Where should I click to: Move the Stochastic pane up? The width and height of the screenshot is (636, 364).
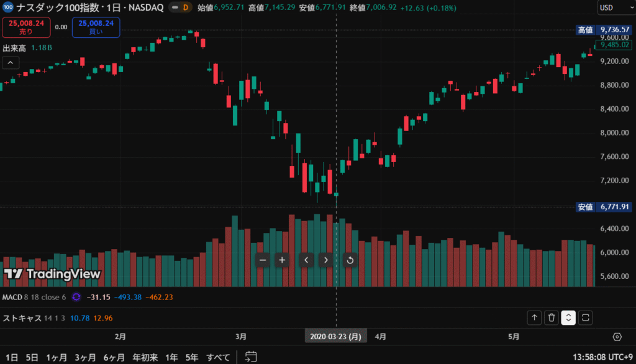click(x=534, y=318)
